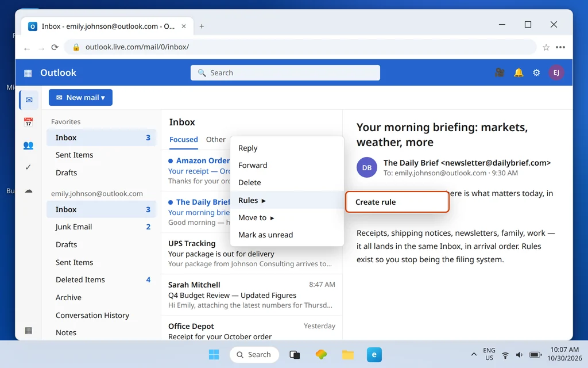The width and height of the screenshot is (588, 368).
Task: Open the Junk Email folder
Action: point(101,227)
